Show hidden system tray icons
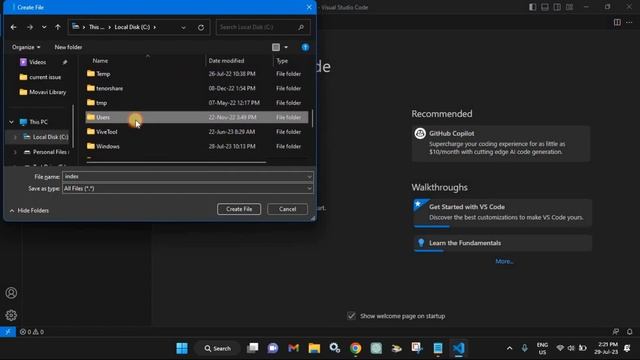 509,348
